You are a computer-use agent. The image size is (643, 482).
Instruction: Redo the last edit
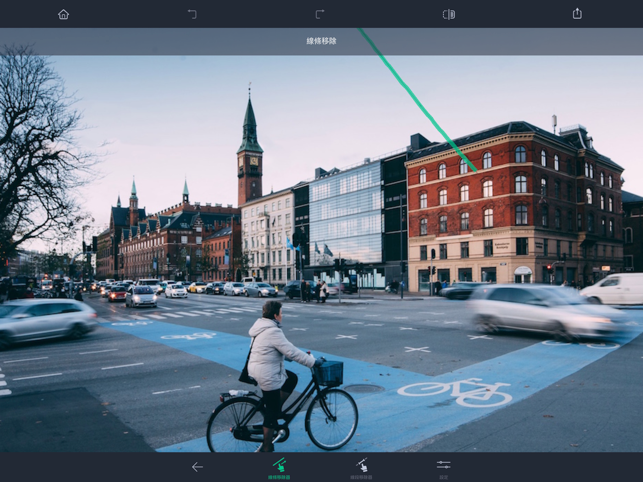[x=320, y=14]
